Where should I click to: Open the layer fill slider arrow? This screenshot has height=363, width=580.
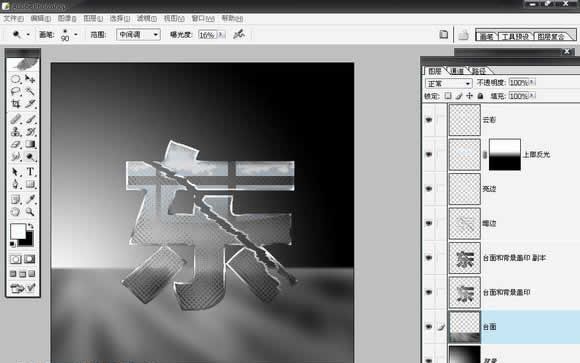point(532,96)
